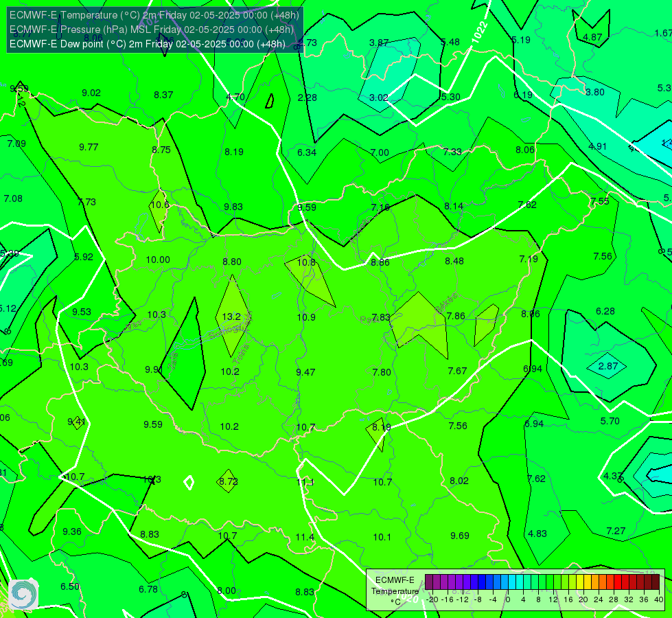672x618 pixels.
Task: Click the 7.83 temperature value
Action: (x=381, y=317)
